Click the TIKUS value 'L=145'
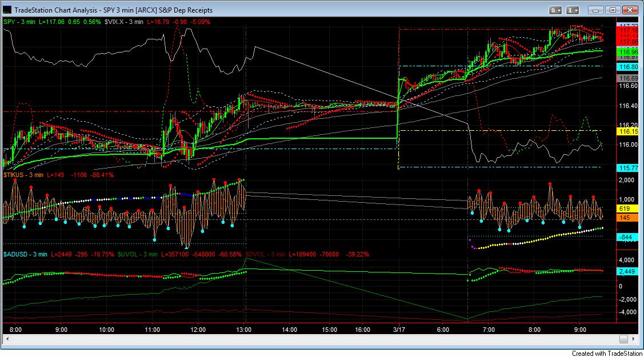644x357 pixels. point(55,175)
